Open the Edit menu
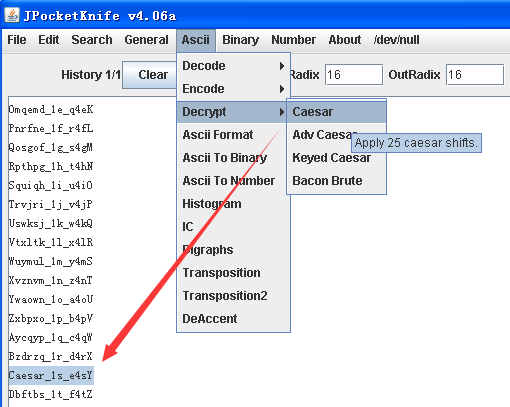The height and width of the screenshot is (407, 510). pyautogui.click(x=49, y=40)
